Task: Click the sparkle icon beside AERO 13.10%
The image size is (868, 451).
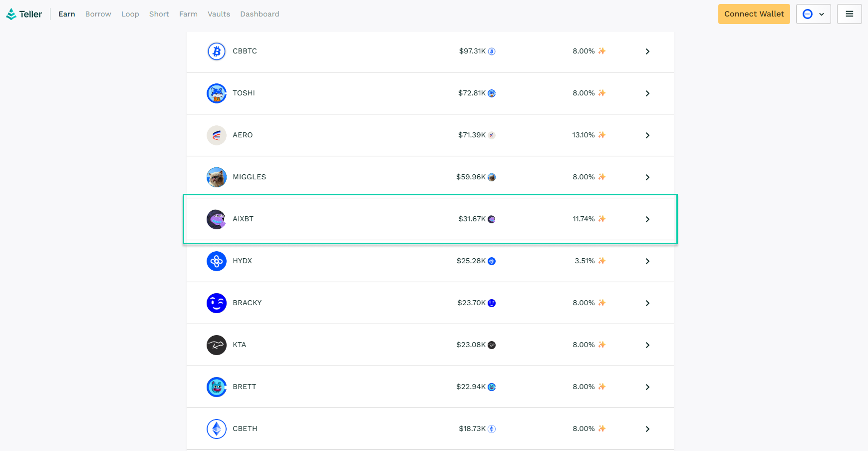Action: [x=602, y=135]
